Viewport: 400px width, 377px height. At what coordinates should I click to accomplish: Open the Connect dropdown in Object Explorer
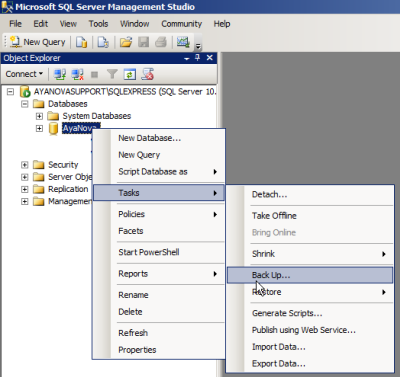click(24, 74)
